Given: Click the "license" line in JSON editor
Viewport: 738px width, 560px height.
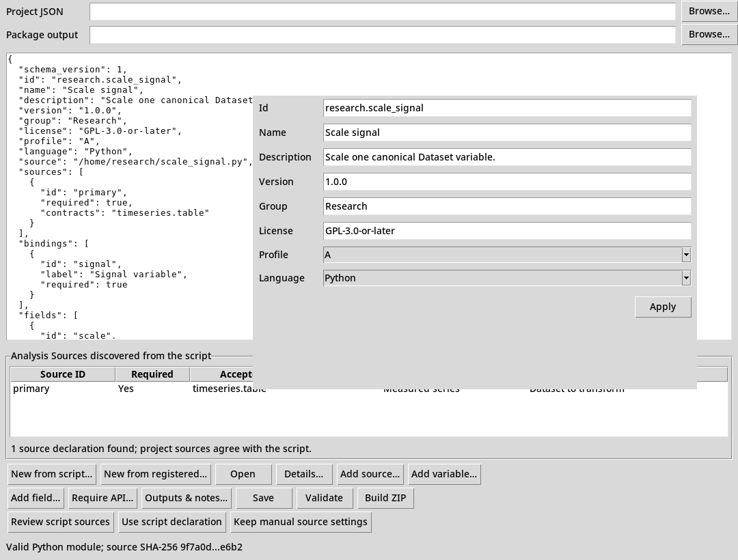Looking at the screenshot, I should click(x=100, y=130).
